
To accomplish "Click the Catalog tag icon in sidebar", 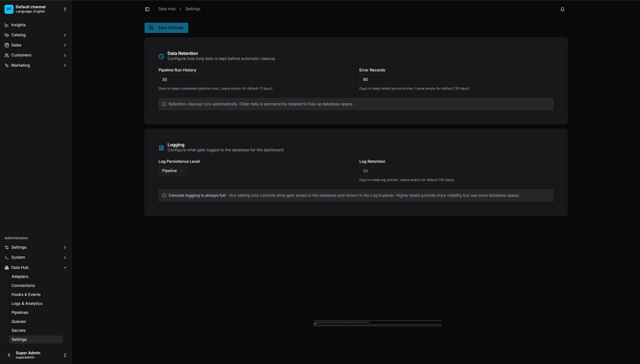I will coord(6,35).
